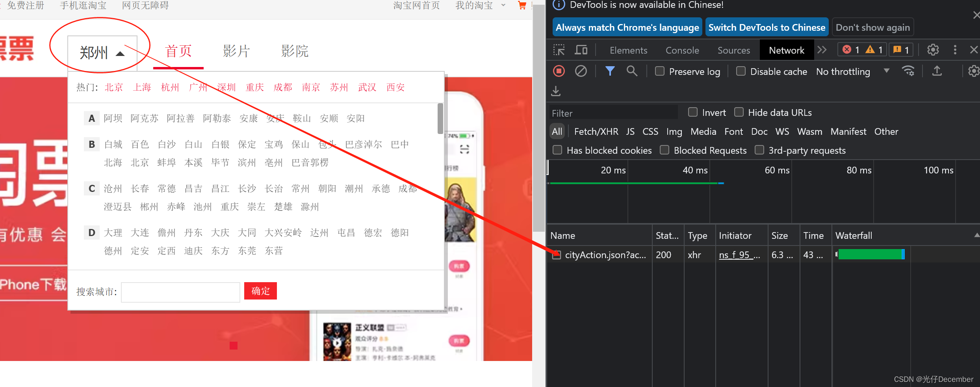Viewport: 980px width, 387px height.
Task: Dismiss the language notification bar
Action: coord(976,15)
